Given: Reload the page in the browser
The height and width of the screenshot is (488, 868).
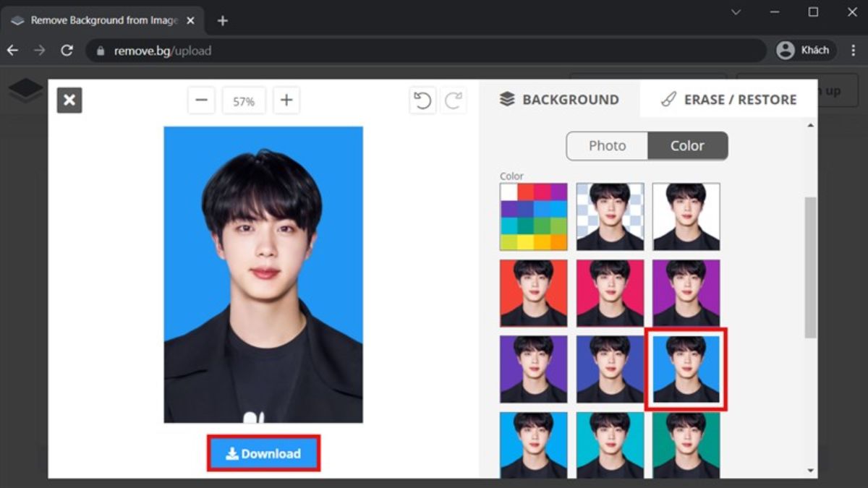Looking at the screenshot, I should click(67, 51).
